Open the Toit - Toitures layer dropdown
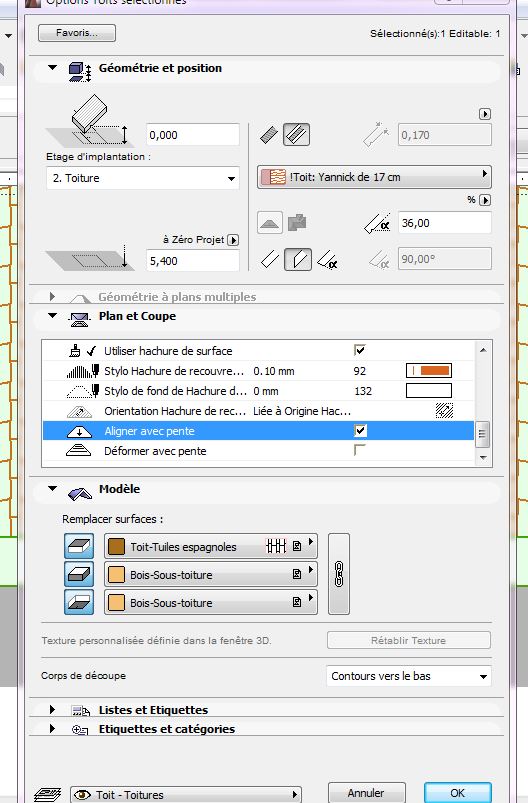Image resolution: width=528 pixels, height=803 pixels. (185, 794)
